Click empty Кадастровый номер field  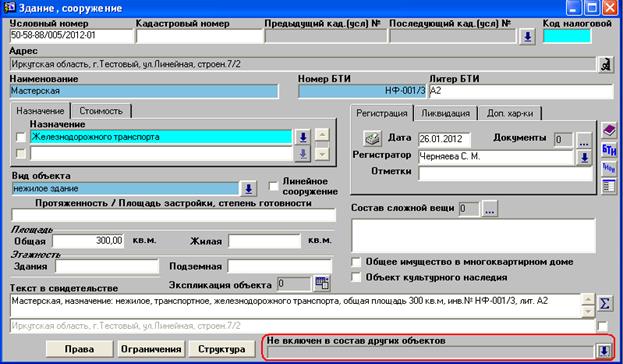[199, 36]
